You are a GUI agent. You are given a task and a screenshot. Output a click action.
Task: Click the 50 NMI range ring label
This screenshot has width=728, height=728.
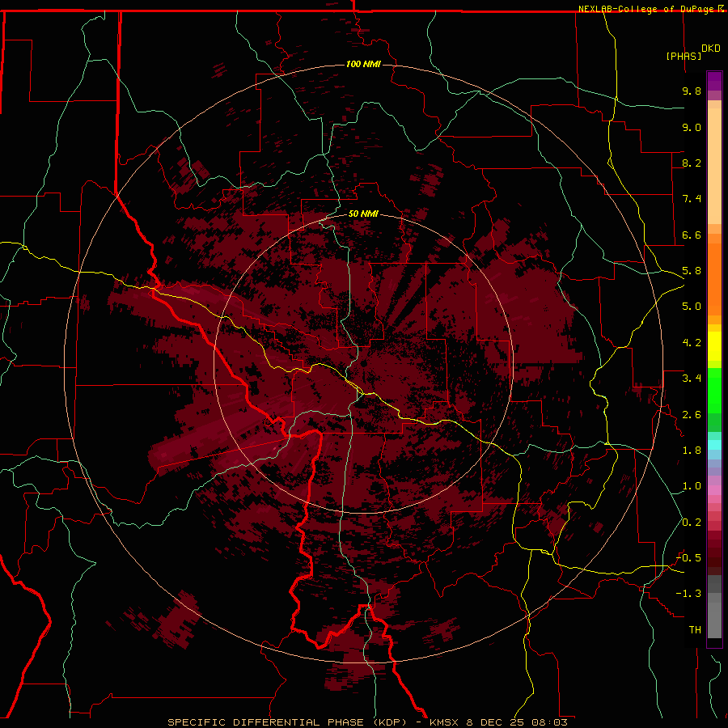tap(363, 214)
